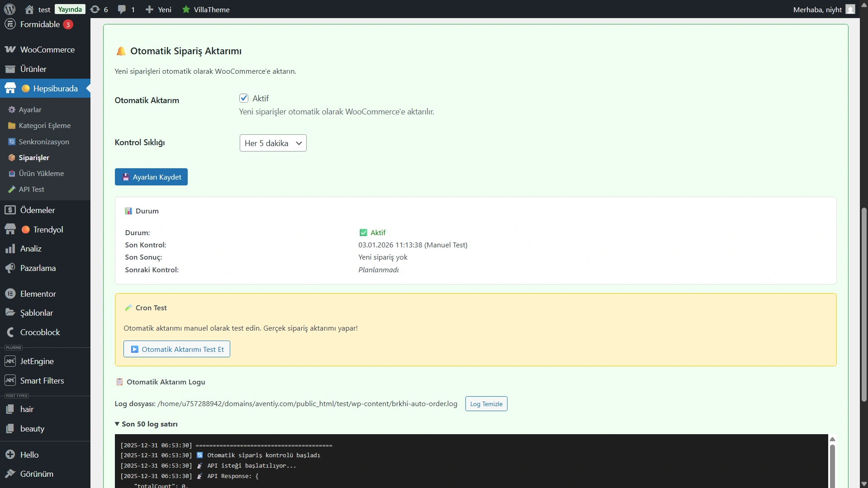Go to Kategori Eşleme submenu
The height and width of the screenshot is (488, 868).
[45, 126]
